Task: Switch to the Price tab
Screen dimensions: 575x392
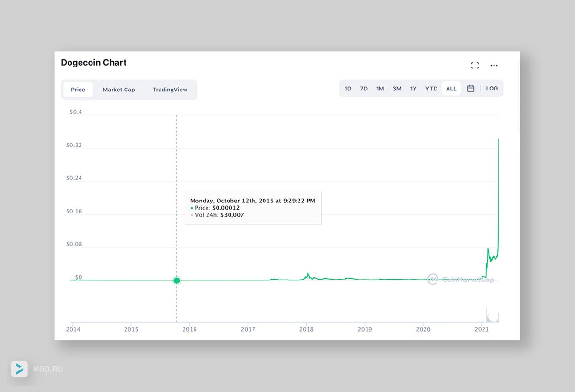Action: coord(78,90)
